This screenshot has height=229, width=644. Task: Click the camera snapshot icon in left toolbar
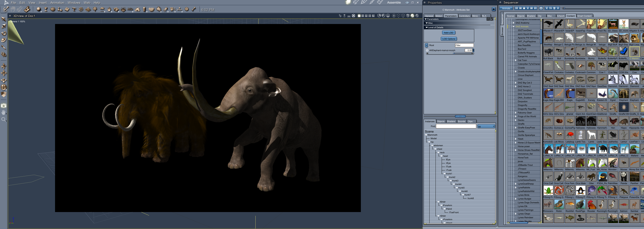[4, 105]
